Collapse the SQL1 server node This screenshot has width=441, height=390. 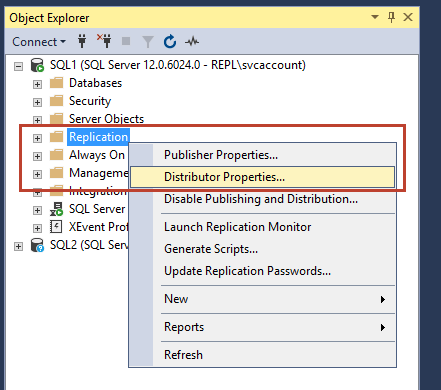[x=18, y=66]
